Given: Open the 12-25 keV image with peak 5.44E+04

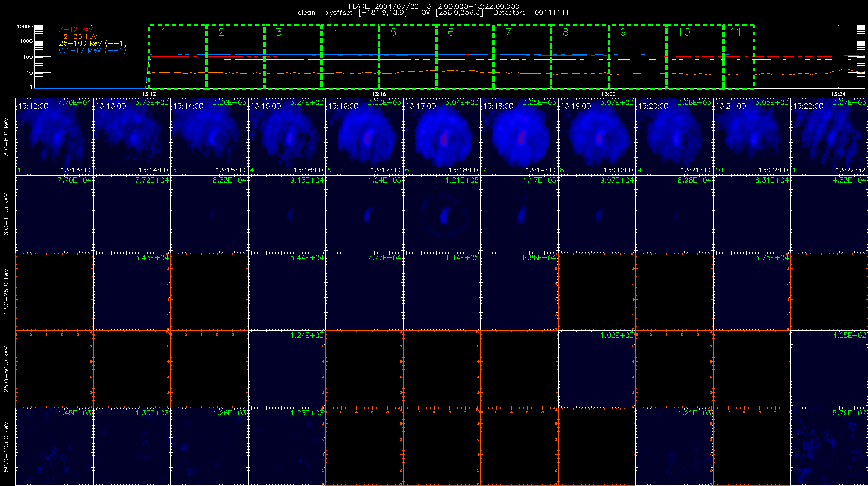Looking at the screenshot, I should coord(287,292).
